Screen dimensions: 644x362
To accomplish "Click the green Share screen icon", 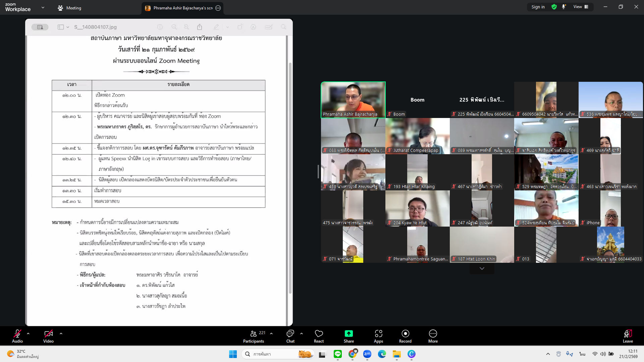I will tap(348, 334).
